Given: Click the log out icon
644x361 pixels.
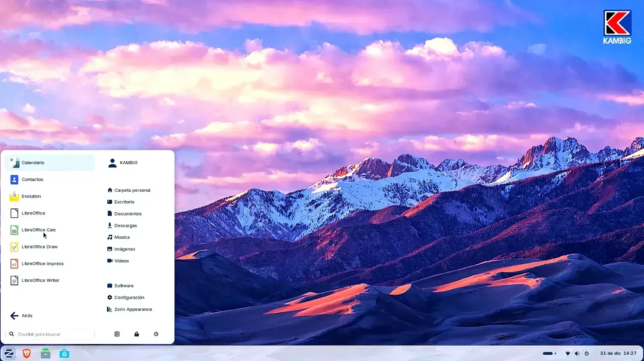Looking at the screenshot, I should [116, 334].
